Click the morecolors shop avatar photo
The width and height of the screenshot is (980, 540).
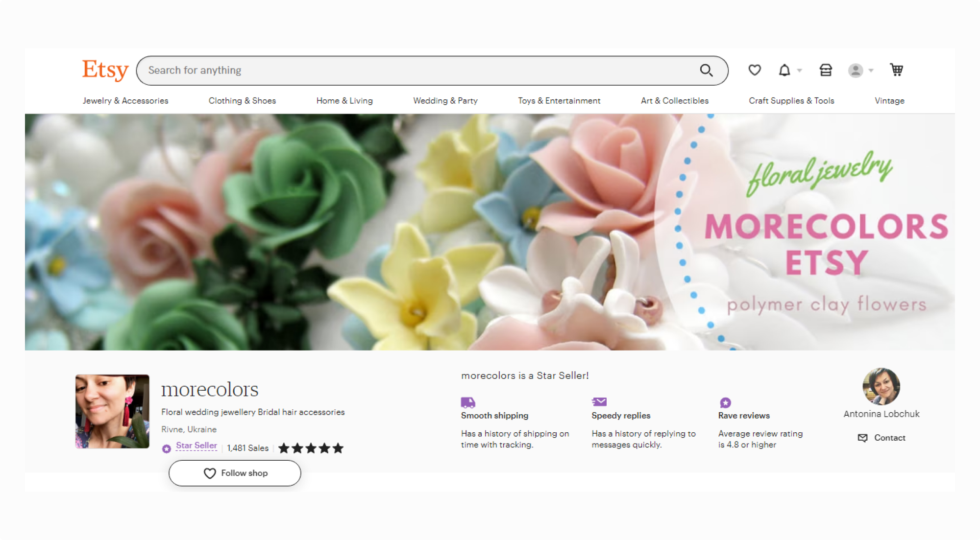[x=112, y=411]
